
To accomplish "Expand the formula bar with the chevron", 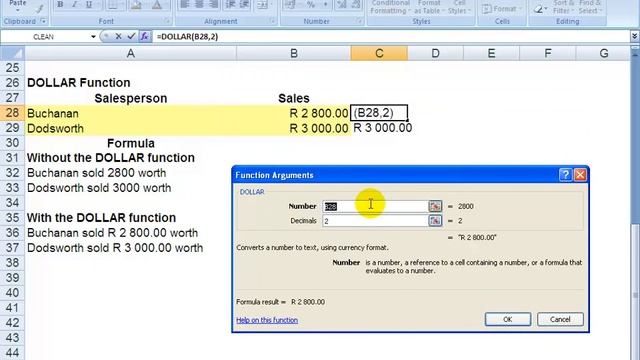I will [634, 36].
